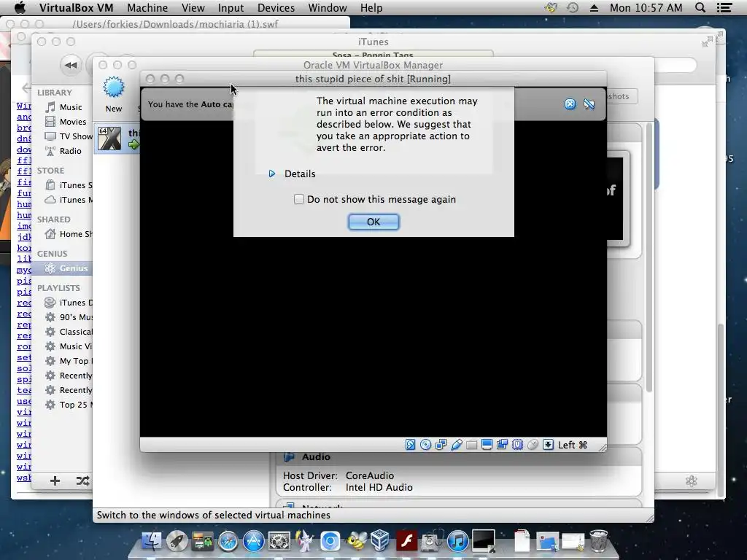
Task: Open iTunes icon in the Dock
Action: [457, 542]
